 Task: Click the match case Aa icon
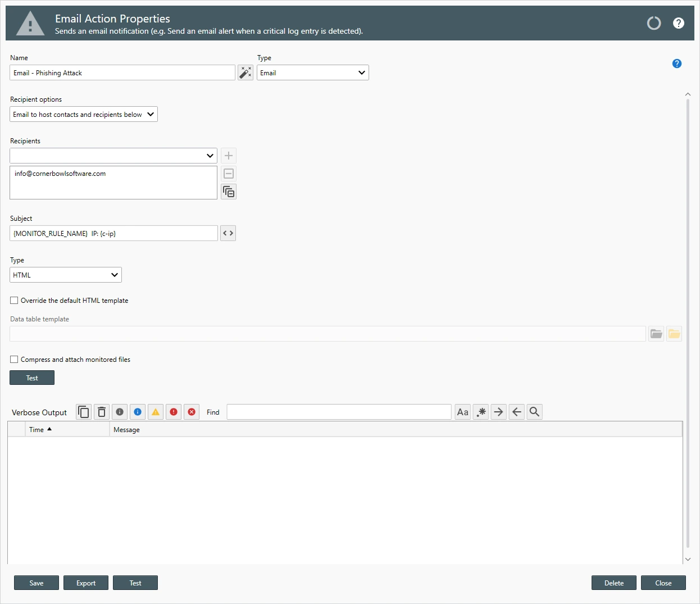[463, 412]
